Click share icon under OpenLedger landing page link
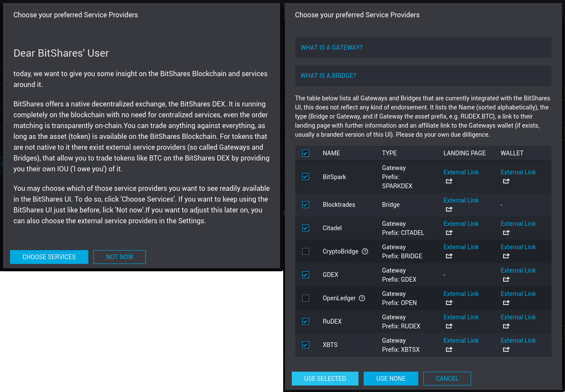 tap(449, 303)
